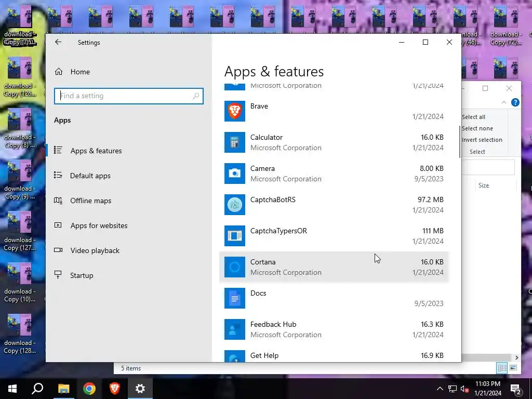The width and height of the screenshot is (532, 399).
Task: Open taskbar Search
Action: [x=37, y=389]
